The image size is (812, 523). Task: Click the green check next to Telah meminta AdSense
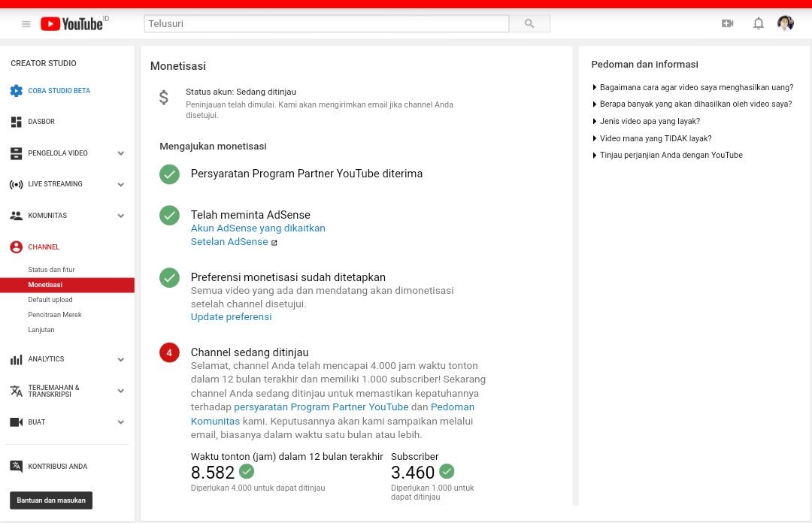click(x=169, y=216)
